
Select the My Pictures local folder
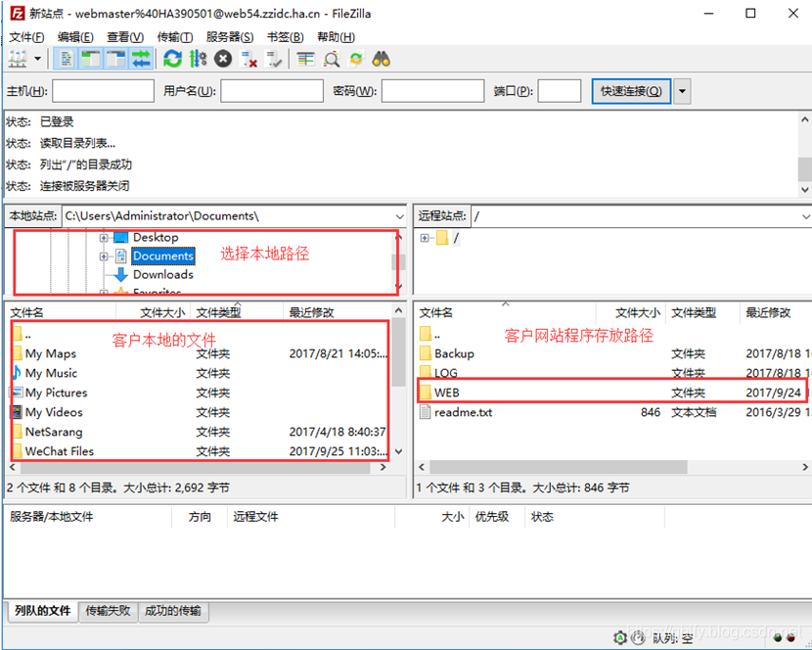(x=56, y=393)
